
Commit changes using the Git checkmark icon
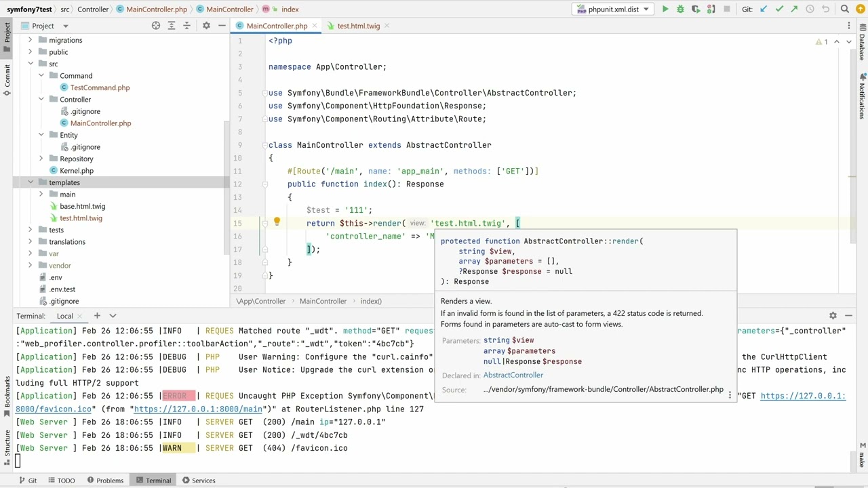click(779, 9)
